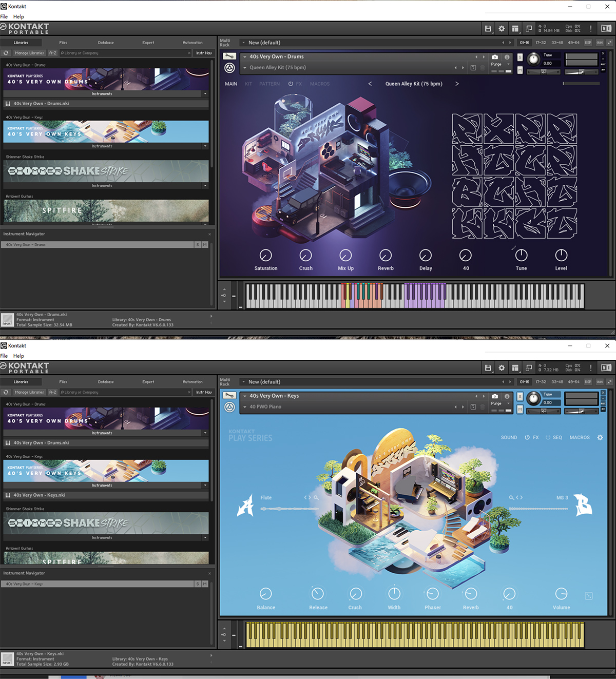Refresh the library list in the bottom Kontakt window
The height and width of the screenshot is (679, 616).
[6, 392]
